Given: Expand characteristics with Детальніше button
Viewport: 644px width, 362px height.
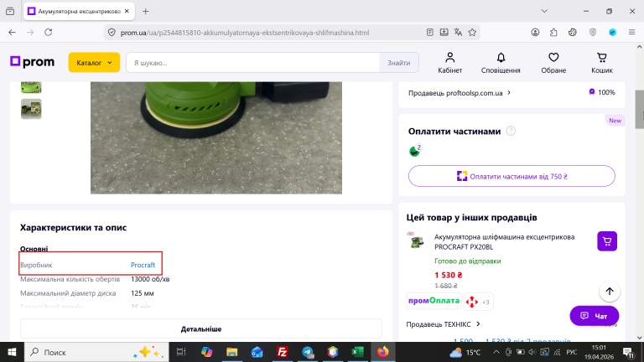Looking at the screenshot, I should click(x=201, y=328).
